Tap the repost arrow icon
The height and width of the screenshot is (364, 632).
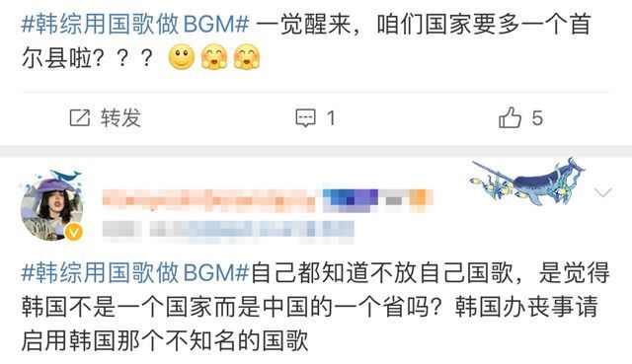pyautogui.click(x=79, y=117)
